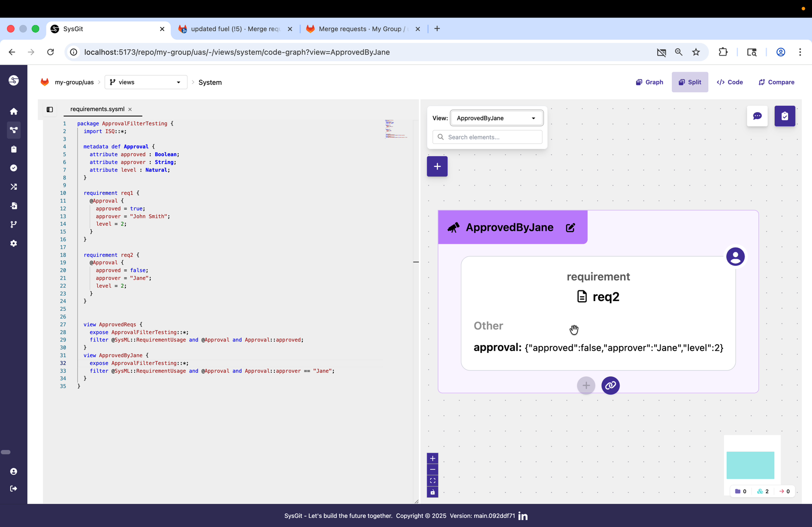The image size is (812, 527).
Task: Open the browser profile menu
Action: pyautogui.click(x=780, y=52)
